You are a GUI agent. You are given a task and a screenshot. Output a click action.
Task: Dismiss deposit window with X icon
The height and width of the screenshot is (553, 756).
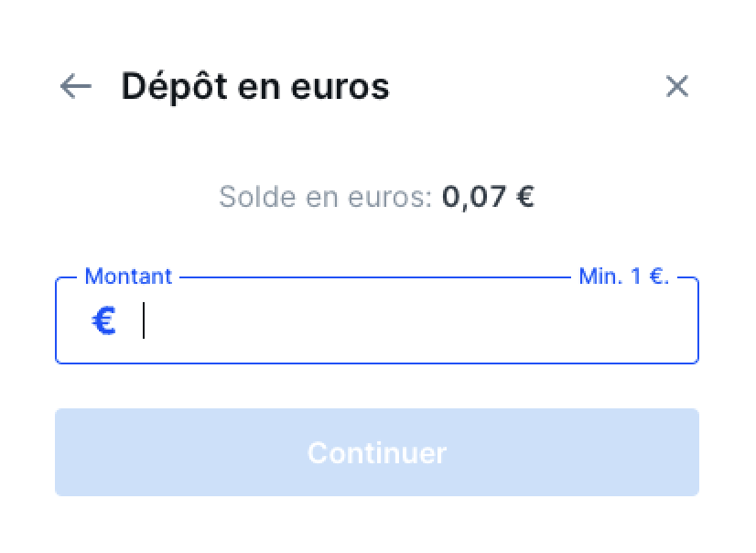click(677, 86)
